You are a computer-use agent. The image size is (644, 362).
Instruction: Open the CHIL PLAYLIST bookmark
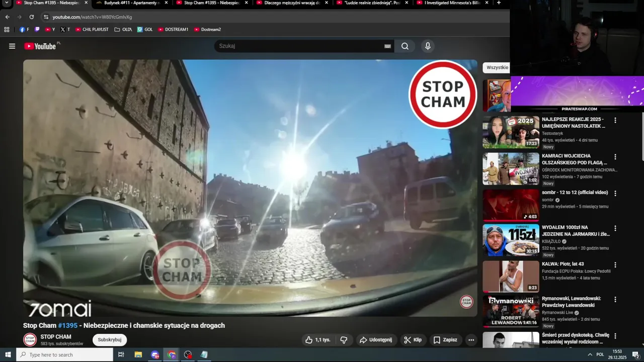point(92,30)
